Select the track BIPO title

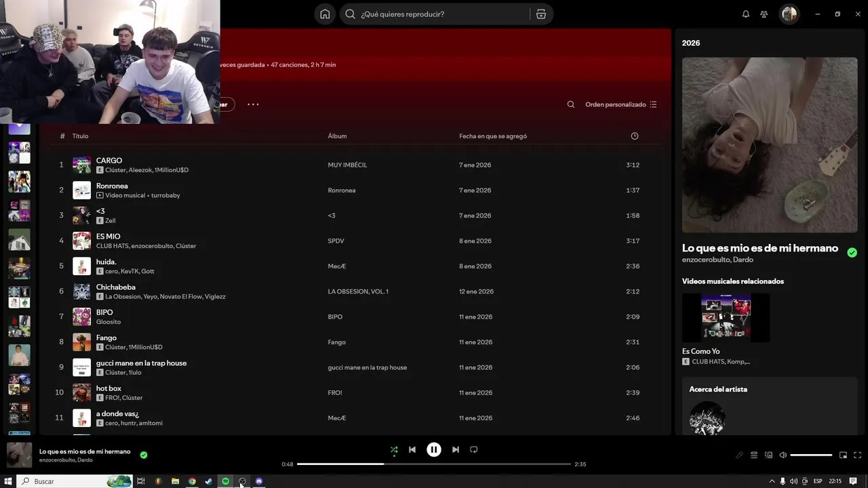tap(104, 312)
